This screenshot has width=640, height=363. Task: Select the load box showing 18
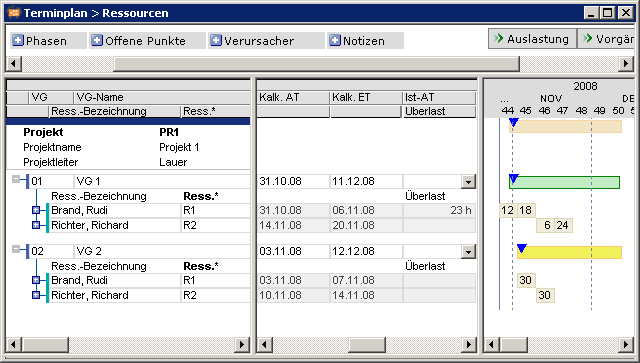point(526,210)
